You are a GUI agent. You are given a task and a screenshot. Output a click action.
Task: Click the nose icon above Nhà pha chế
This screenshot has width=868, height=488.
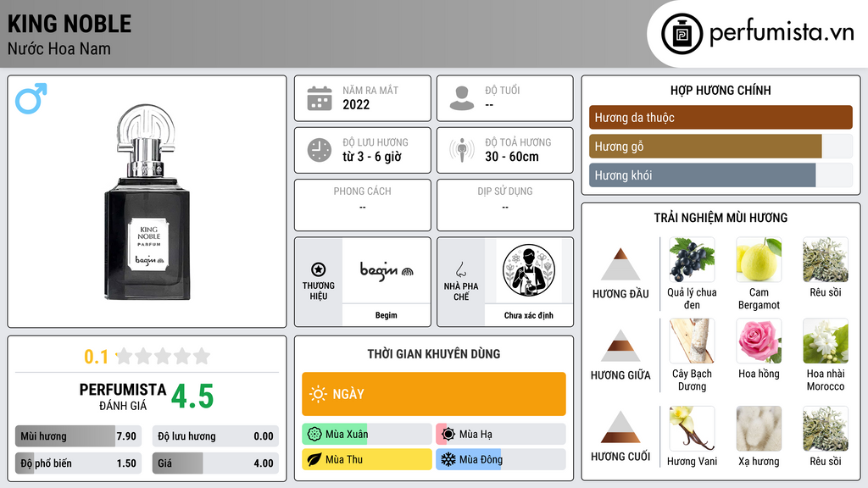tap(460, 269)
